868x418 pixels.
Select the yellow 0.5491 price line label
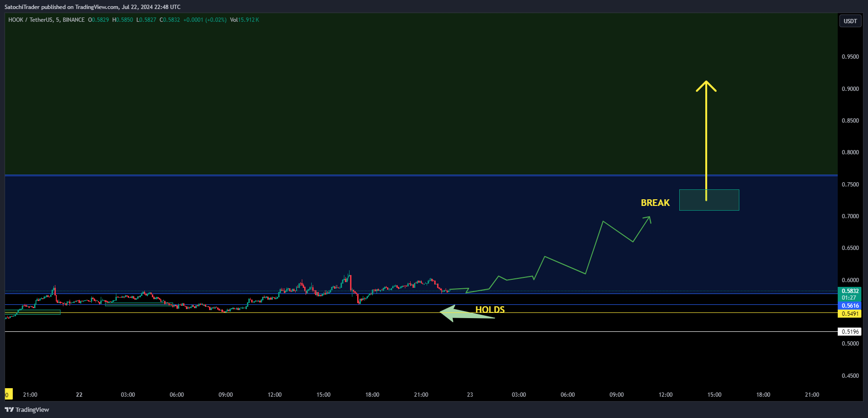[x=850, y=314]
